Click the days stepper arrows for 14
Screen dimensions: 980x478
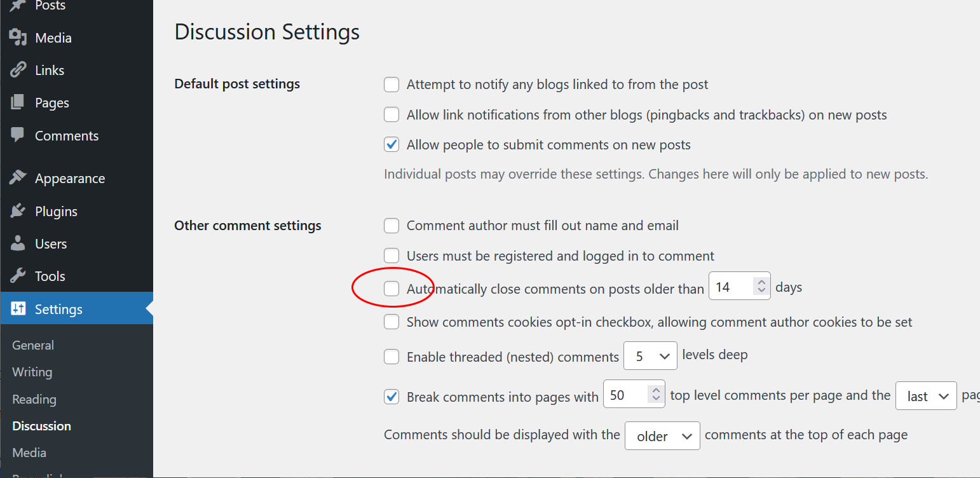pyautogui.click(x=761, y=287)
